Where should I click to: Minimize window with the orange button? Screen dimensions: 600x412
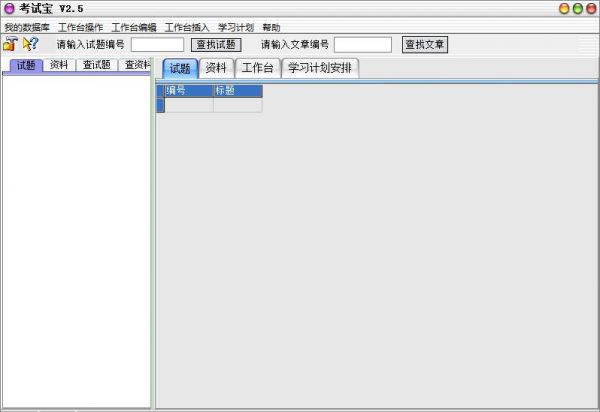(564, 8)
